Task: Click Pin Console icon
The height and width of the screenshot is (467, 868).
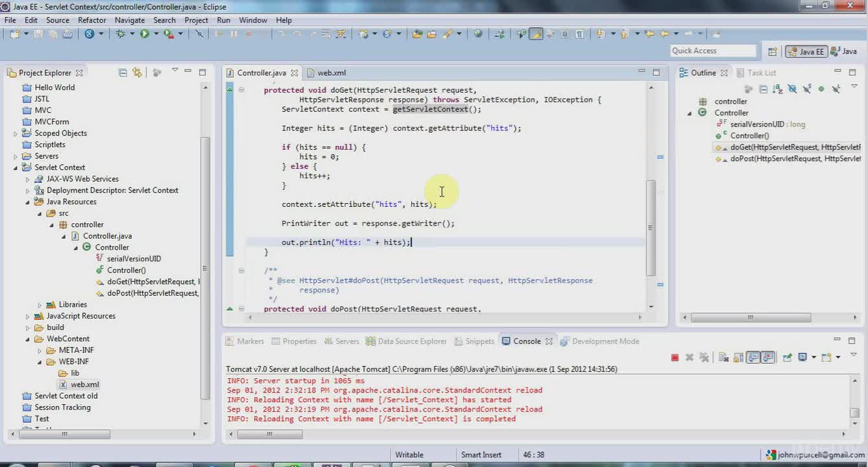Action: click(787, 357)
